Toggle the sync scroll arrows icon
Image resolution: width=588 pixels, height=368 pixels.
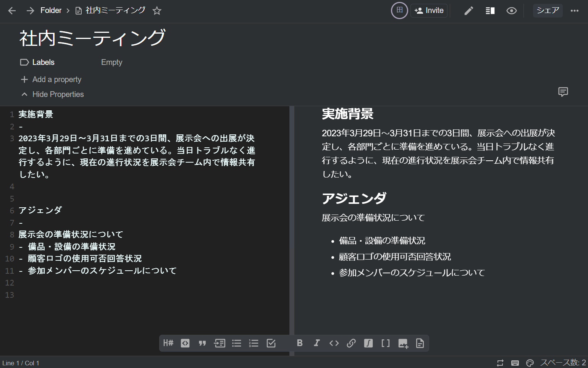(x=500, y=363)
